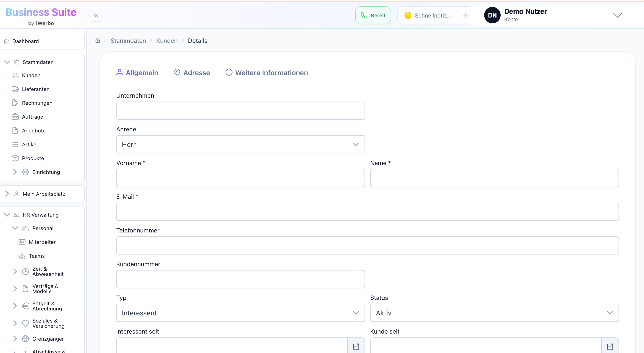
Task: Switch to the Weitere Informationen tab
Action: [x=266, y=73]
